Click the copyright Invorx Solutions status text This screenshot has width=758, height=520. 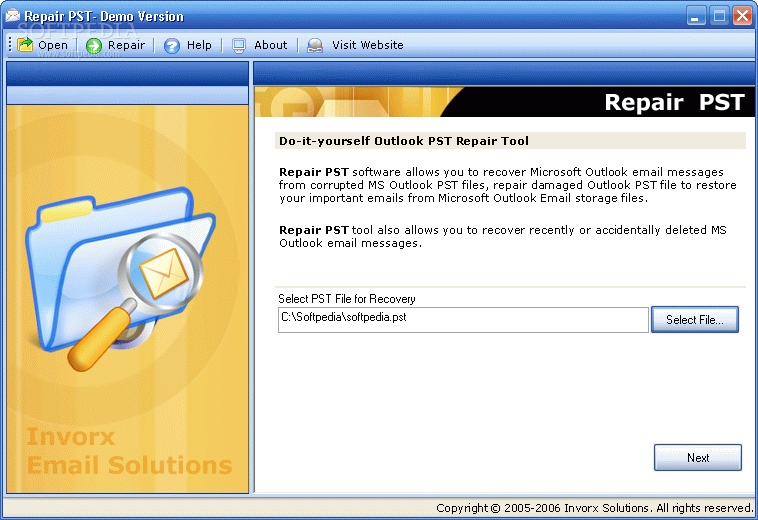point(594,508)
